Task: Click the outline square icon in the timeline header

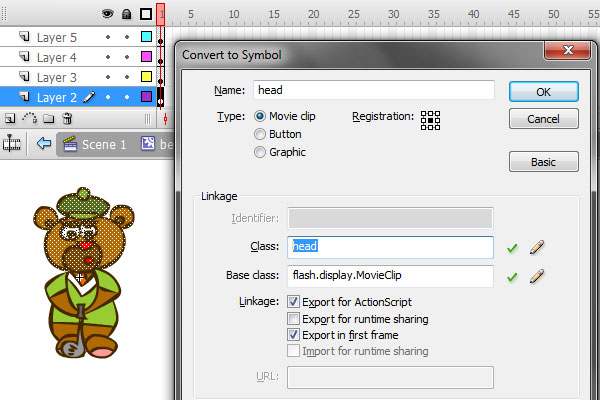Action: [x=146, y=14]
